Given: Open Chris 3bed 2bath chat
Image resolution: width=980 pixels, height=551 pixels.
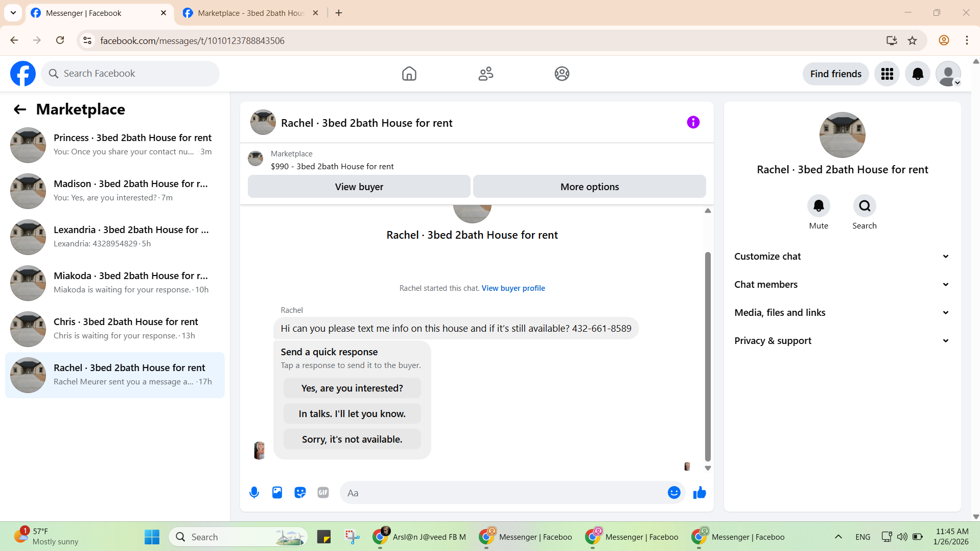Looking at the screenshot, I should tap(115, 329).
